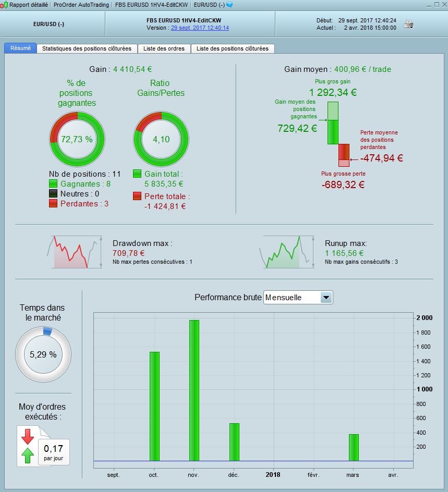448x492 pixels.
Task: Click the winning positions donut chart
Action: coord(77,139)
